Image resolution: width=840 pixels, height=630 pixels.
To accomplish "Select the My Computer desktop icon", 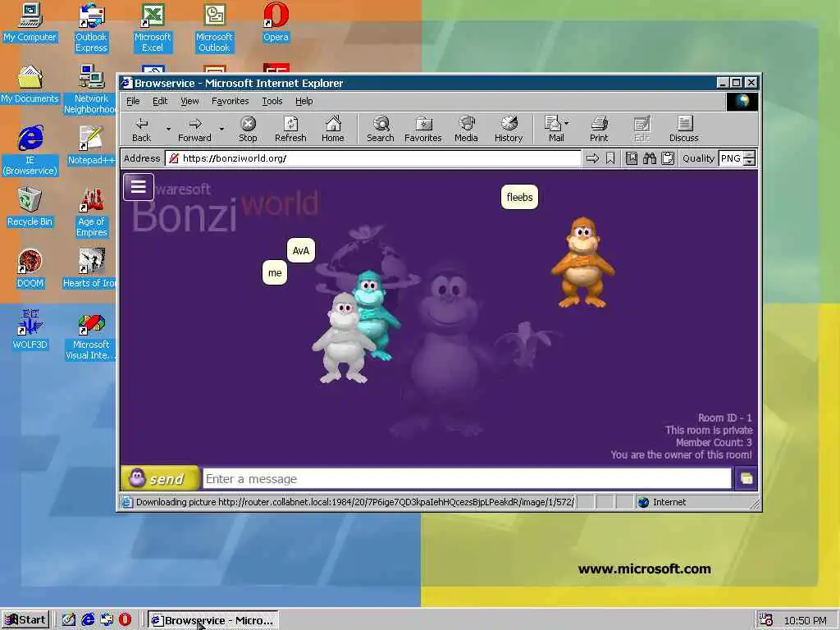I will click(30, 22).
